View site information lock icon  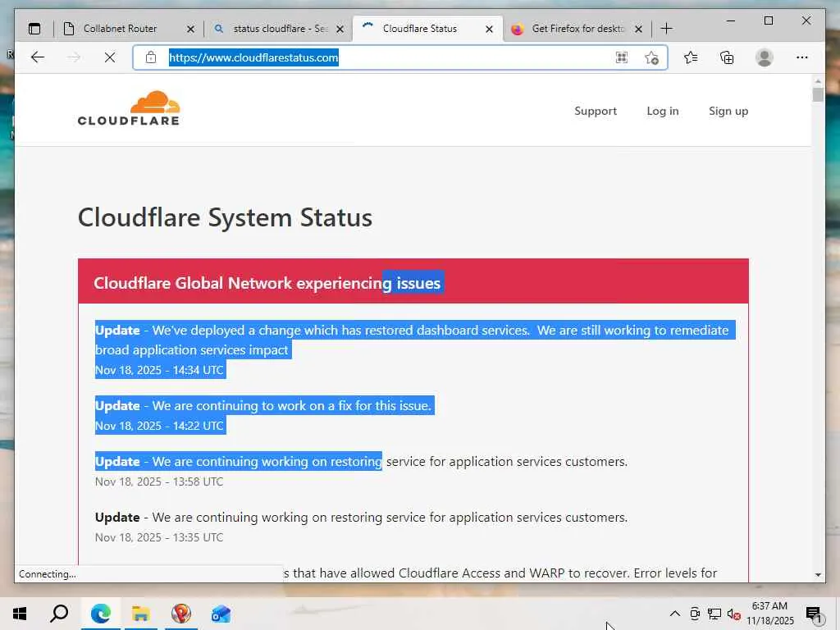[151, 57]
